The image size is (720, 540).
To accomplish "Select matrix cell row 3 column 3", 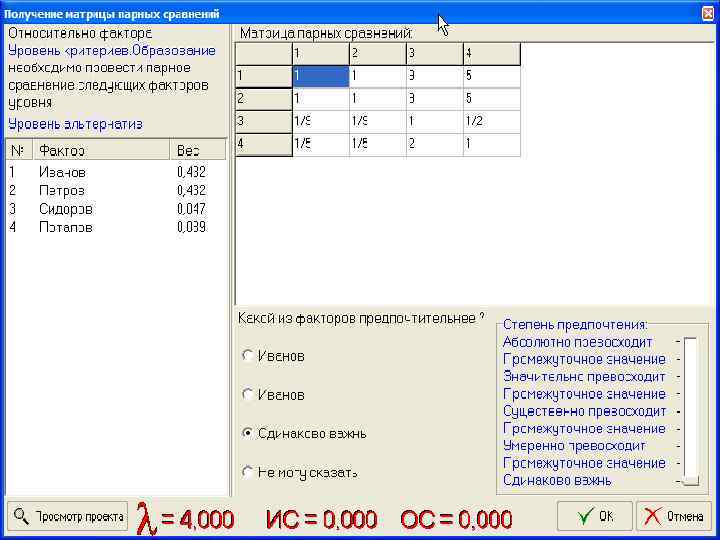I will click(x=434, y=122).
